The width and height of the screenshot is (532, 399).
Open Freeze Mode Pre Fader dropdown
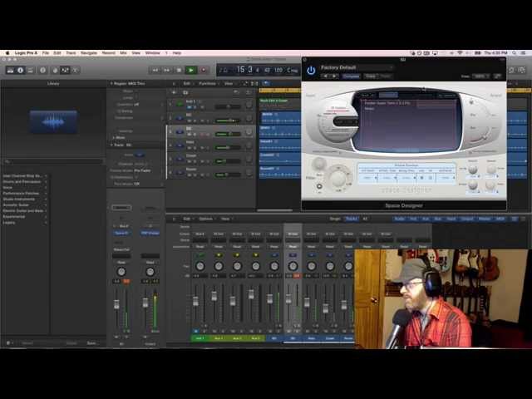142,170
